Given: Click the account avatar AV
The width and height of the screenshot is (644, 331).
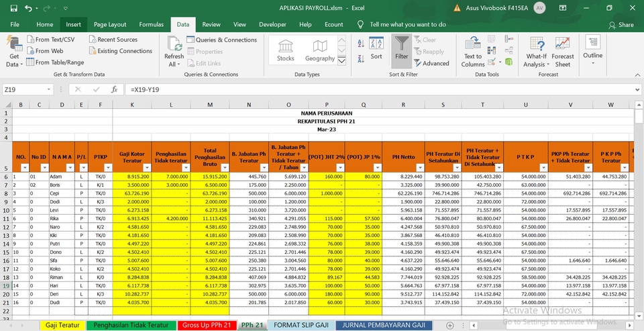Looking at the screenshot, I should pos(539,8).
